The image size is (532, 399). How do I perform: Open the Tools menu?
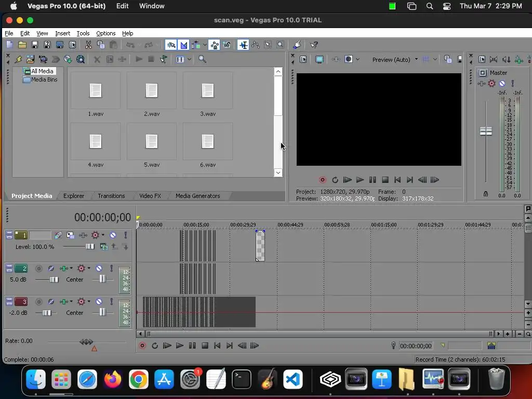pyautogui.click(x=83, y=33)
